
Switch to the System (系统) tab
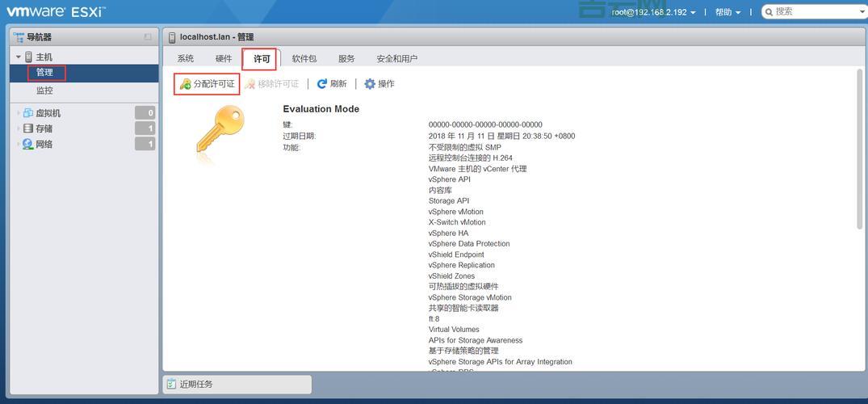click(186, 59)
